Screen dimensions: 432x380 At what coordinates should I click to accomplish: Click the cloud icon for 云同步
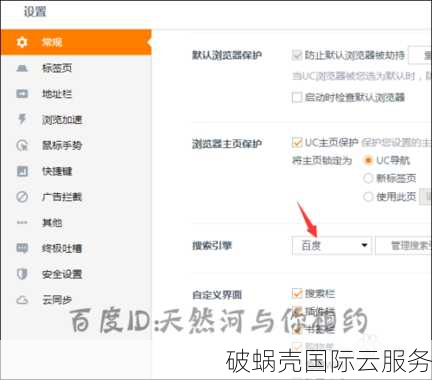point(22,300)
